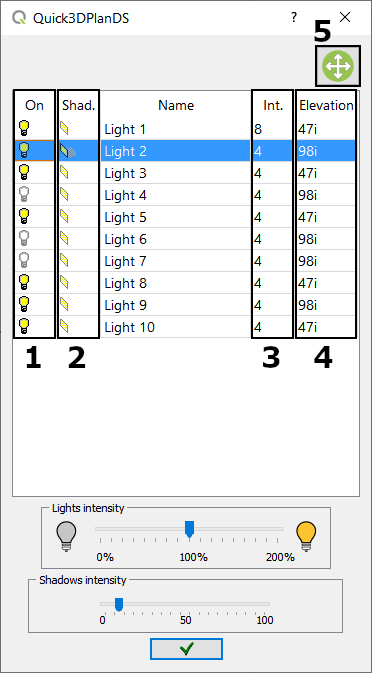Select the Light 8 name cell
372x673 pixels.
175,283
